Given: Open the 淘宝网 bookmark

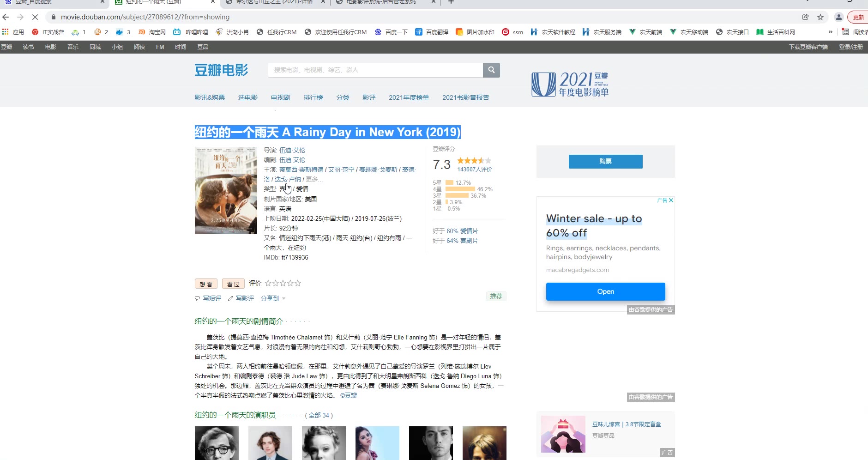Looking at the screenshot, I should click(x=152, y=32).
